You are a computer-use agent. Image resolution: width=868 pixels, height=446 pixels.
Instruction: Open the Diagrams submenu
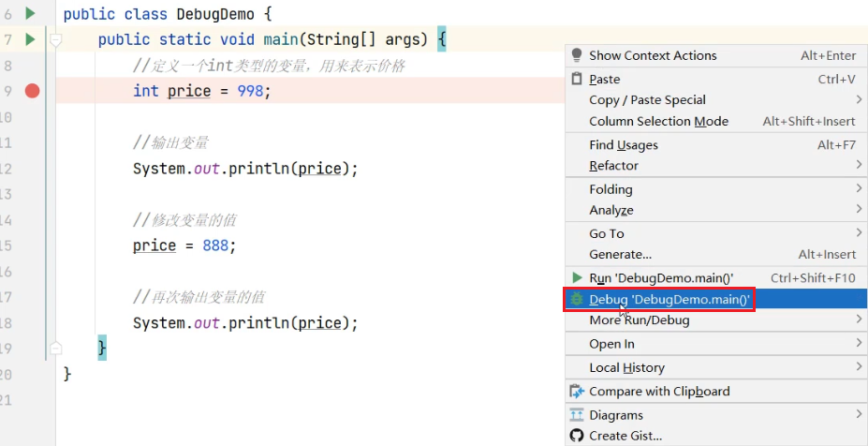(x=715, y=415)
